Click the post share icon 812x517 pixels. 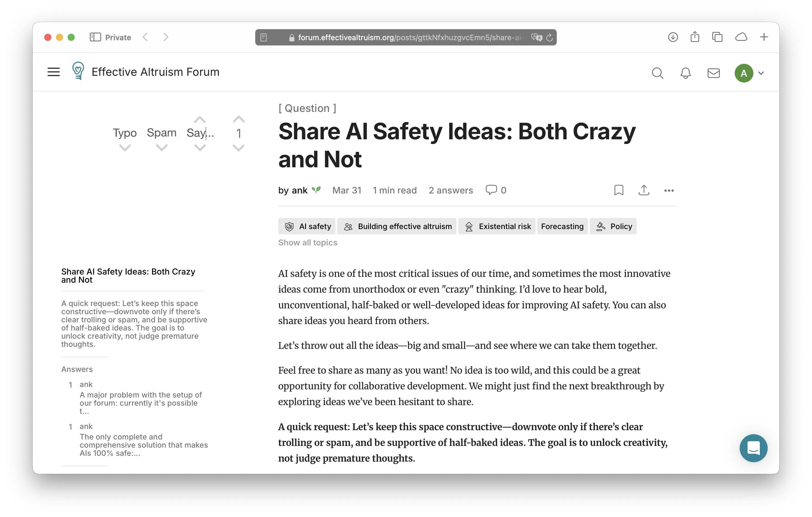pos(643,190)
